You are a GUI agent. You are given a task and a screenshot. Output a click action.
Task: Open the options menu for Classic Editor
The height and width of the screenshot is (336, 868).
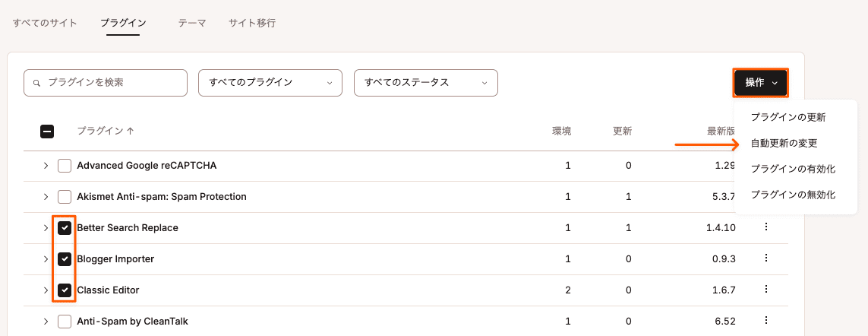point(766,289)
